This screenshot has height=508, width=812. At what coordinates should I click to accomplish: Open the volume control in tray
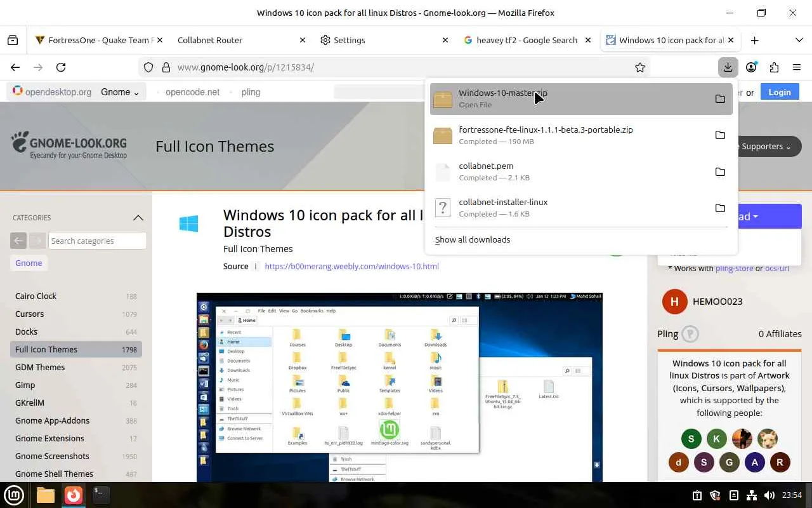click(x=769, y=495)
